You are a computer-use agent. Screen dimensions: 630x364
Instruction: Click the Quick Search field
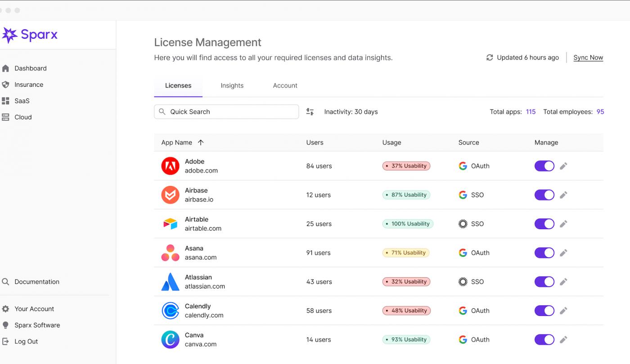pos(226,111)
